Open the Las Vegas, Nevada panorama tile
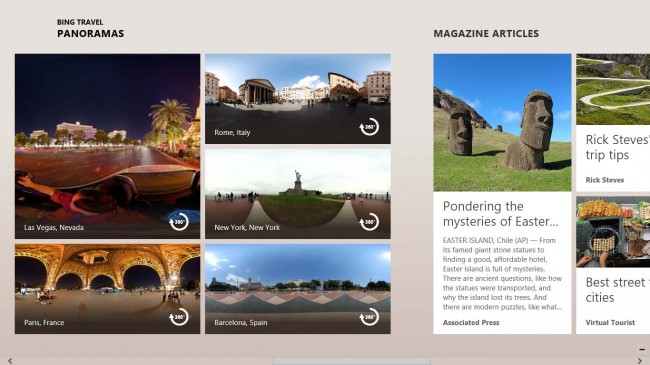 [107, 146]
